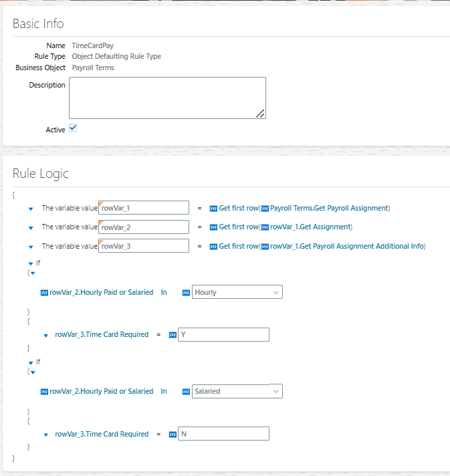Click the In operator of the Hourly condition
Viewport: 450px width, 476px height.
pos(164,292)
